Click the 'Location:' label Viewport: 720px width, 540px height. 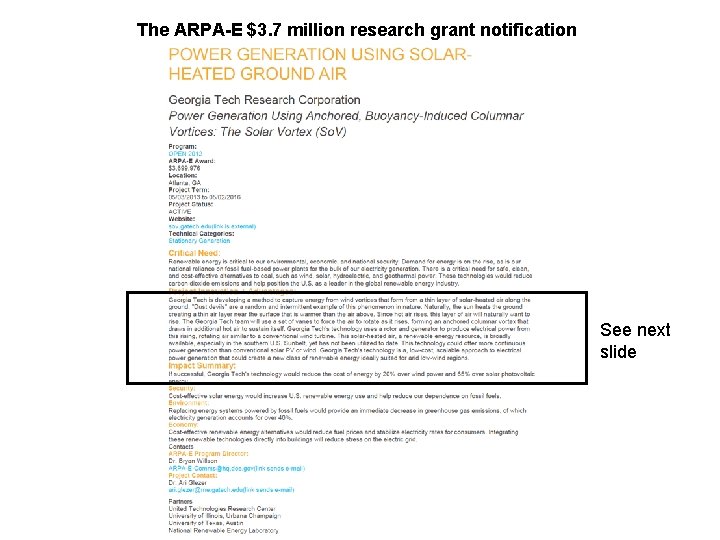[x=183, y=175]
